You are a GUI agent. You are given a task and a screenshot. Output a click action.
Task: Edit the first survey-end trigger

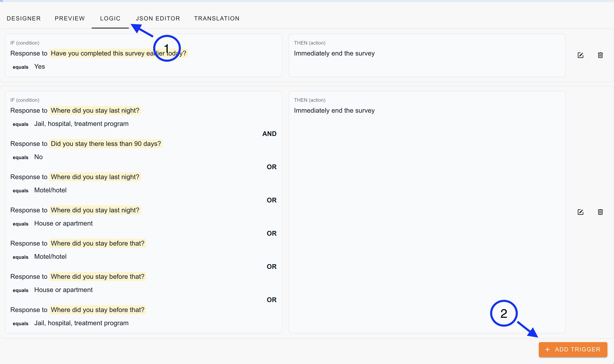point(580,55)
